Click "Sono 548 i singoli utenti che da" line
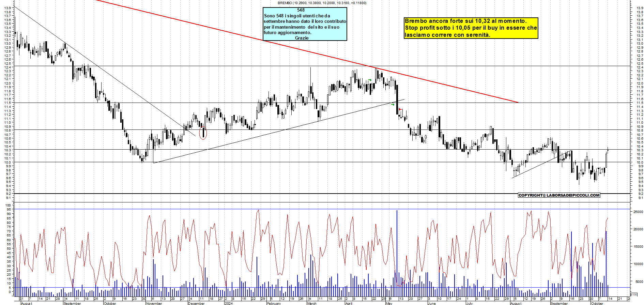 297,16
